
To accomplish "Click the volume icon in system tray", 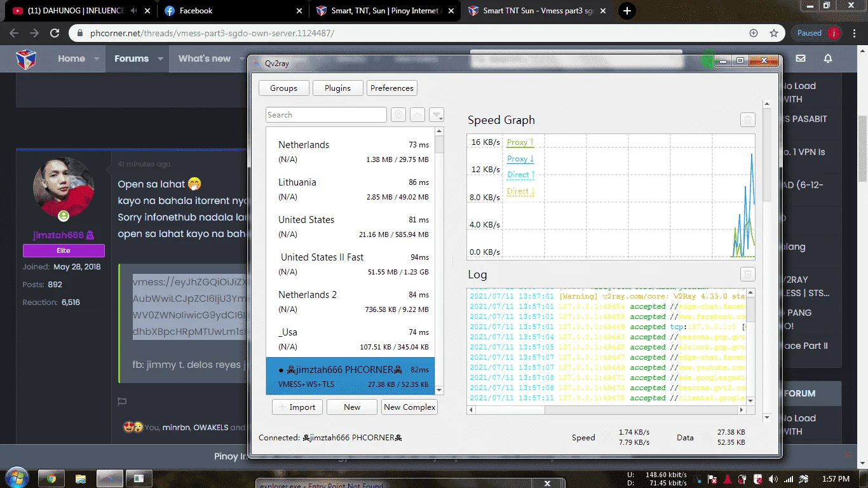I will (773, 479).
